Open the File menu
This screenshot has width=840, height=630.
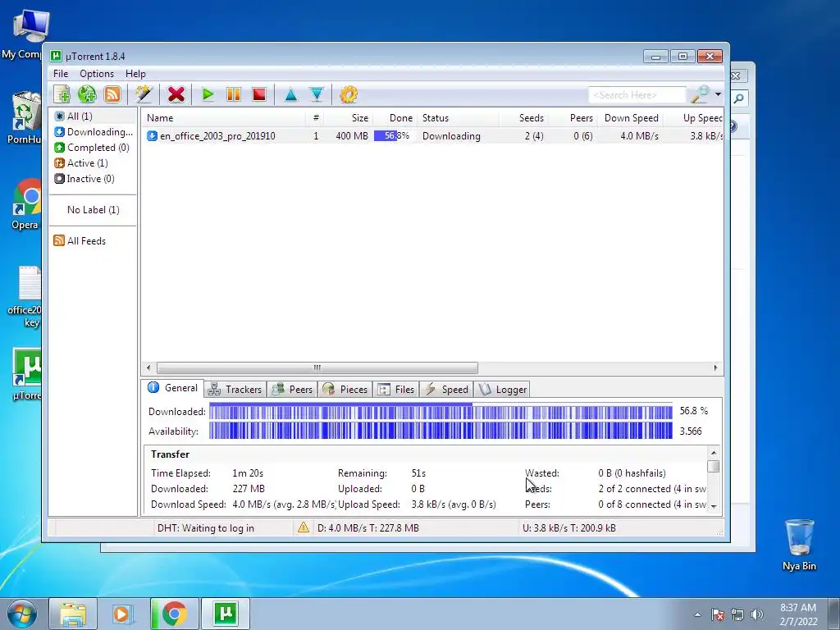point(61,74)
